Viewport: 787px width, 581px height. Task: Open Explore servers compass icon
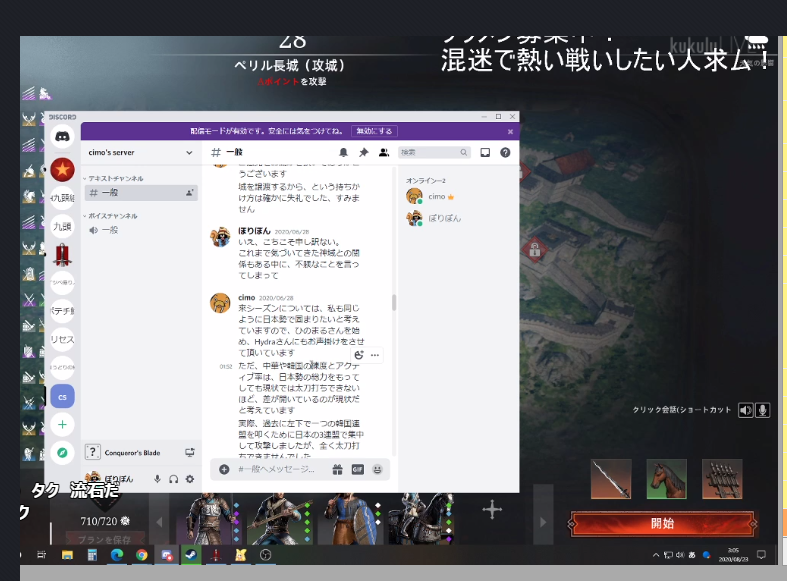(62, 453)
